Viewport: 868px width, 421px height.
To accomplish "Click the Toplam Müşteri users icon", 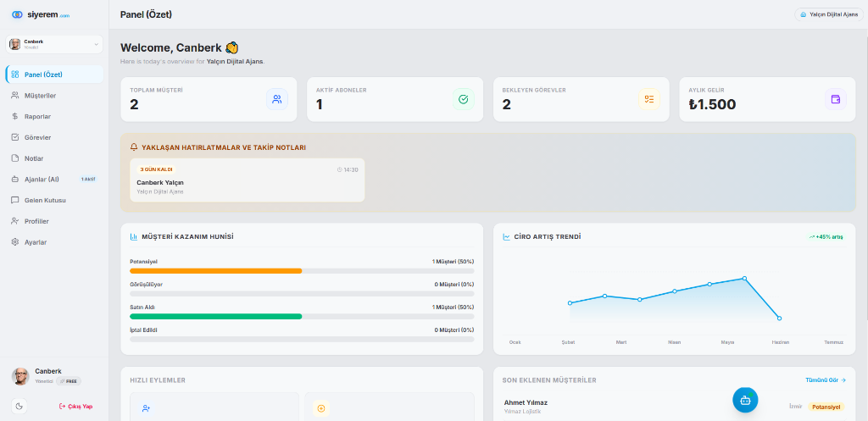I will [277, 100].
